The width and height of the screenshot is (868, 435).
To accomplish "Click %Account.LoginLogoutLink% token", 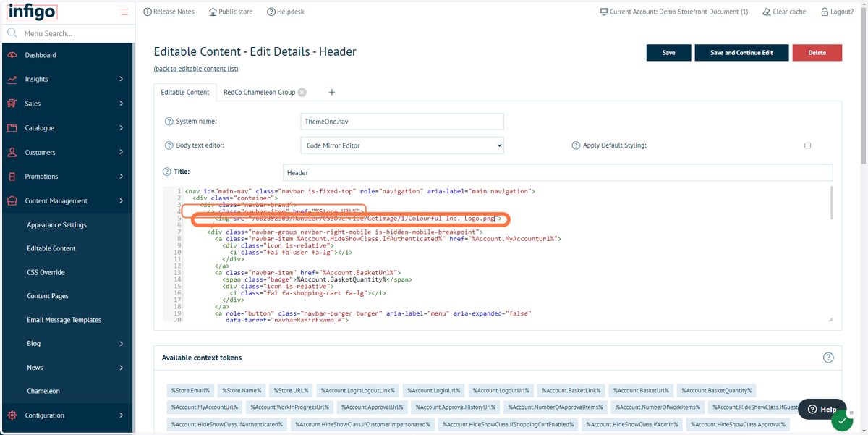I will (358, 391).
